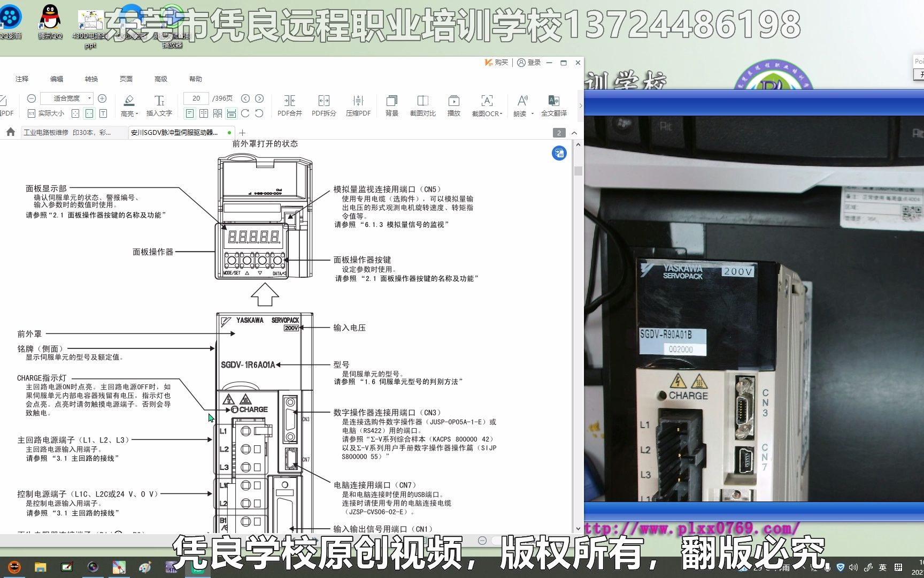Go to previous page arrow
Screen dimensions: 924x578
pyautogui.click(x=245, y=98)
